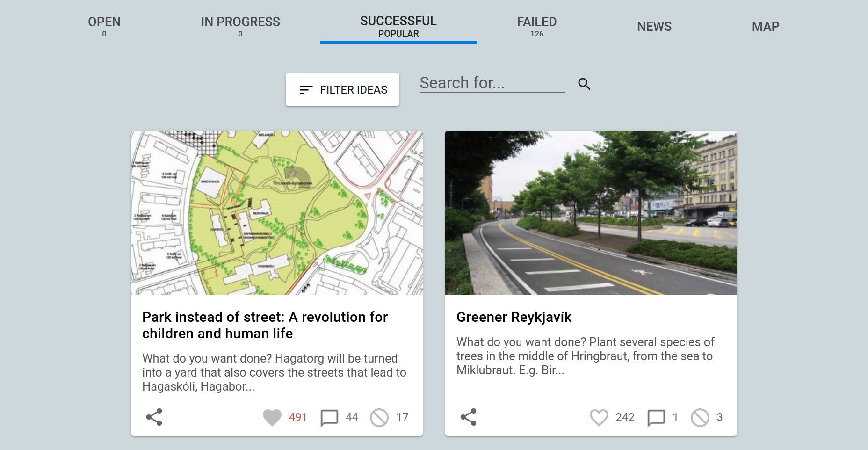Switch to the Open tab
This screenshot has width=868, height=450.
[x=104, y=26]
